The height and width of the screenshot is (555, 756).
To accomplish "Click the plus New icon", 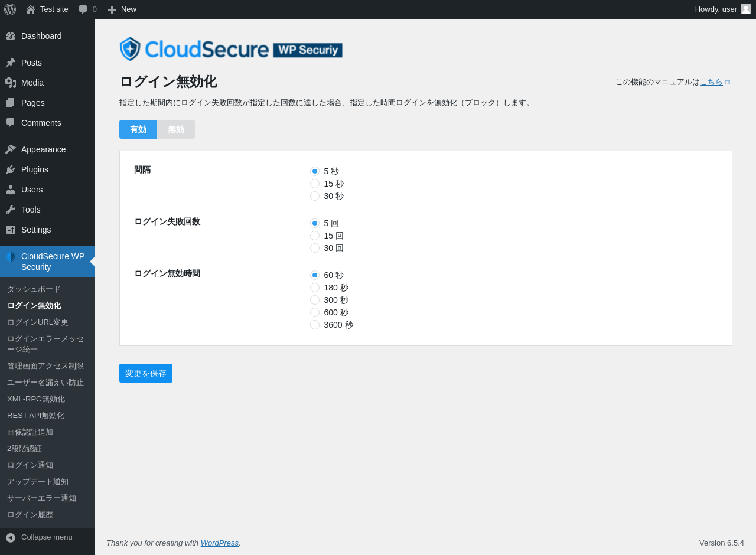I will click(x=112, y=9).
